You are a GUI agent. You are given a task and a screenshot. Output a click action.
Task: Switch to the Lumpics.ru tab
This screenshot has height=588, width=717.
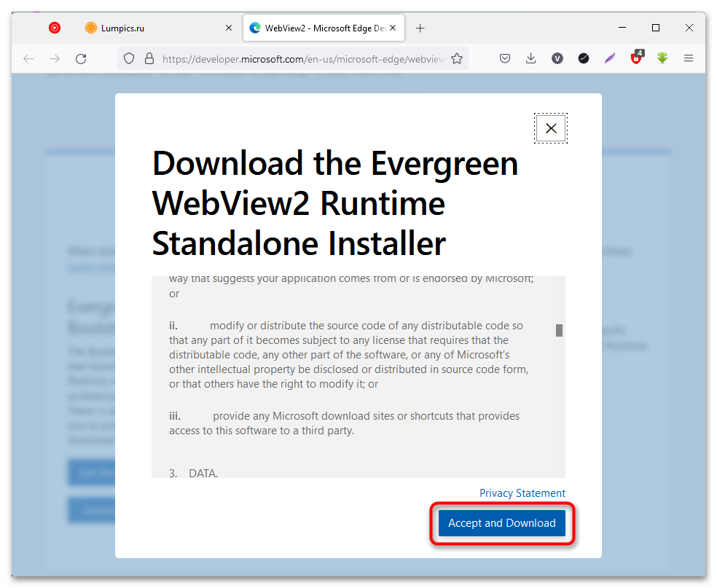coord(124,28)
